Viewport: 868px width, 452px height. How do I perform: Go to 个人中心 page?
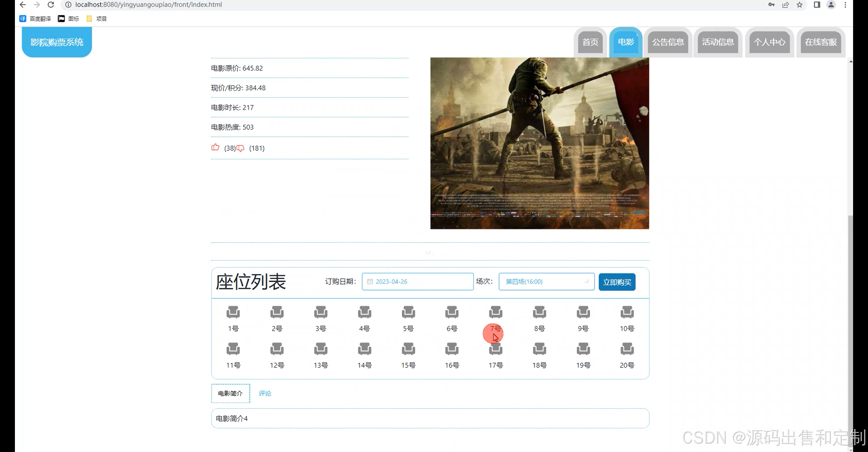769,42
